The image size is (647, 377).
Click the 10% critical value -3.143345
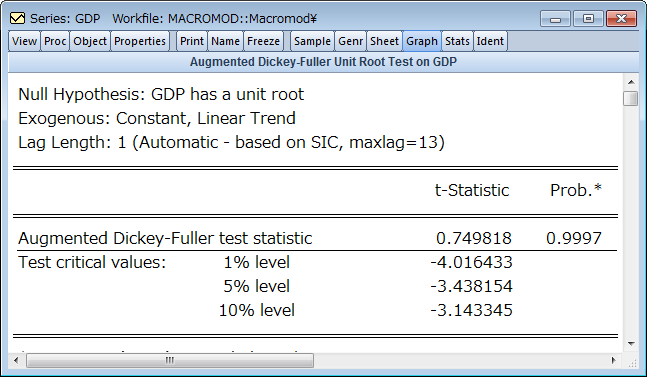(x=471, y=310)
